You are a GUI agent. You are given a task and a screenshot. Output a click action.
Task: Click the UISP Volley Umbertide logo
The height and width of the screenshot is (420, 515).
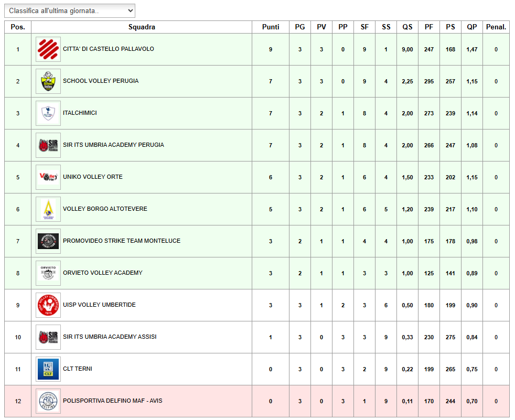tap(48, 305)
